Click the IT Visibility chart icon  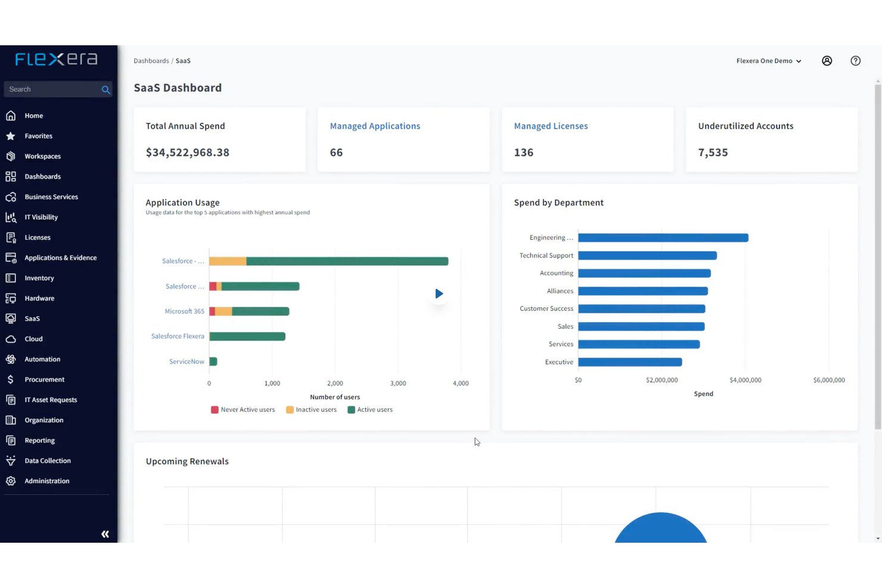tap(11, 217)
